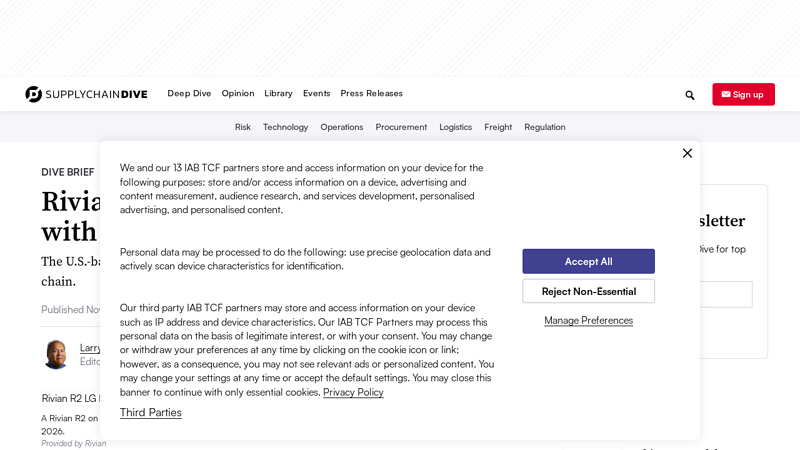Open Press Releases page
The height and width of the screenshot is (450, 800).
[371, 93]
